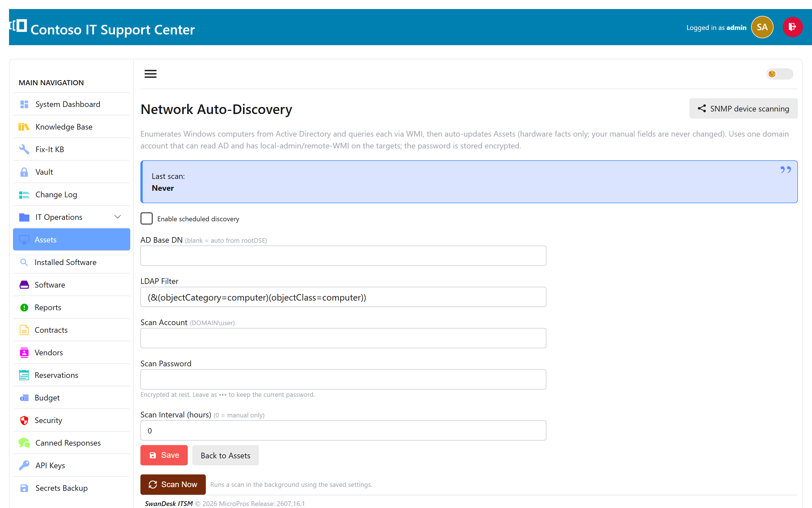Expand the IT Operations chevron
Image resolution: width=812 pixels, height=508 pixels.
click(x=118, y=217)
